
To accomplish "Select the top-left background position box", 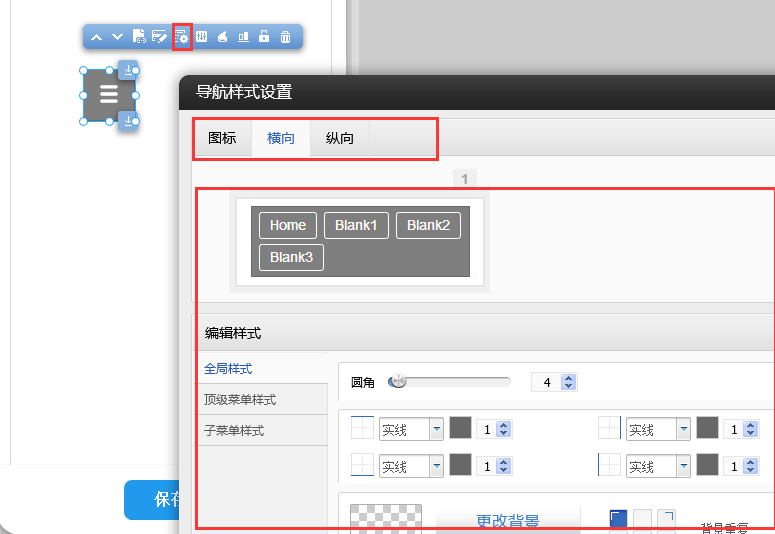I will 618,518.
